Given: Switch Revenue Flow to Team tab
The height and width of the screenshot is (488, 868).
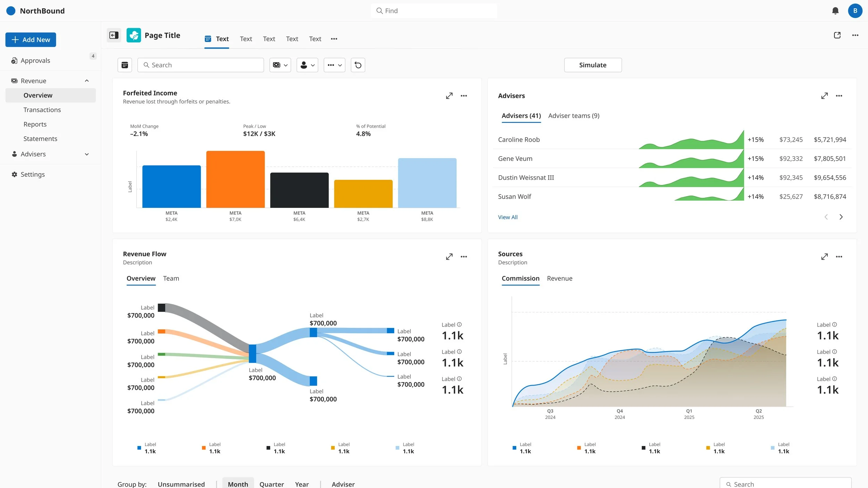Looking at the screenshot, I should point(171,278).
